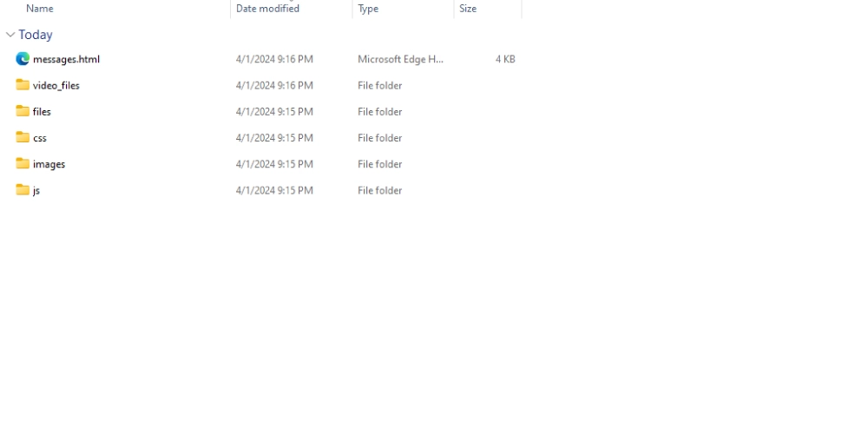Select the video_files folder name
The height and width of the screenshot is (434, 868).
56,85
